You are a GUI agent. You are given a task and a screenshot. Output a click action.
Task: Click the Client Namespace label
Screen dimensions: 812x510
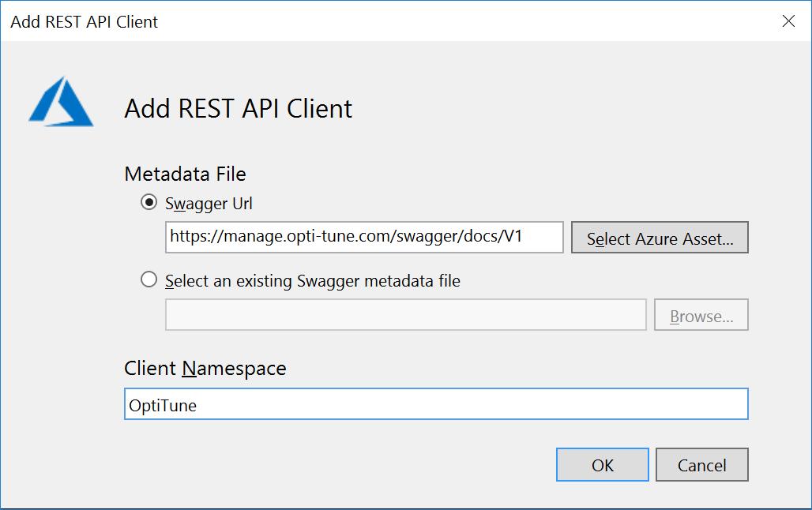point(205,368)
